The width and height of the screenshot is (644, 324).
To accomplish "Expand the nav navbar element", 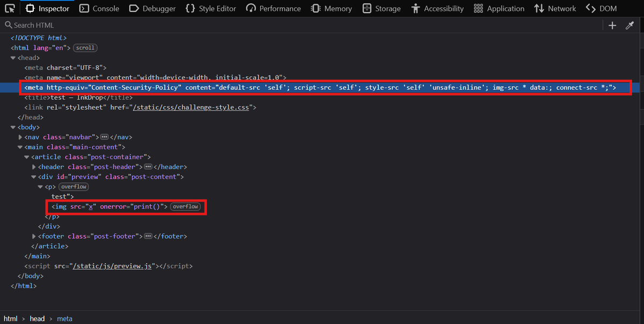I will 20,137.
